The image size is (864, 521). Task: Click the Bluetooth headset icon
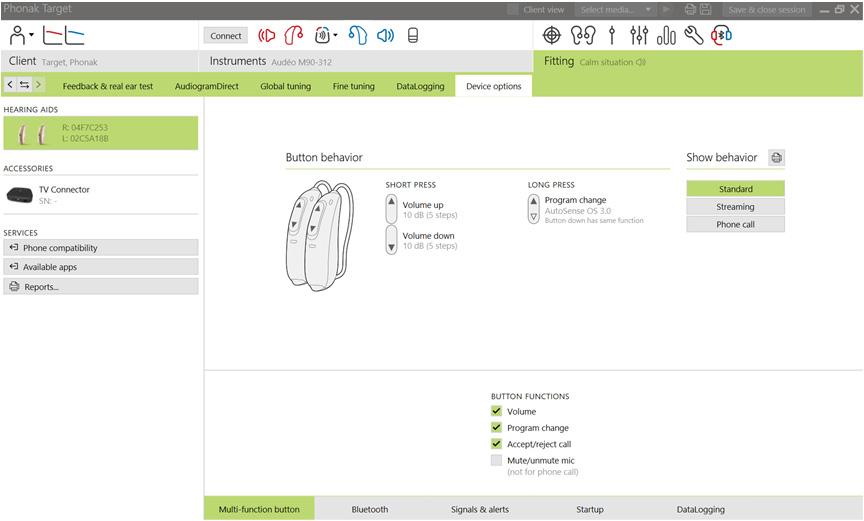[721, 36]
